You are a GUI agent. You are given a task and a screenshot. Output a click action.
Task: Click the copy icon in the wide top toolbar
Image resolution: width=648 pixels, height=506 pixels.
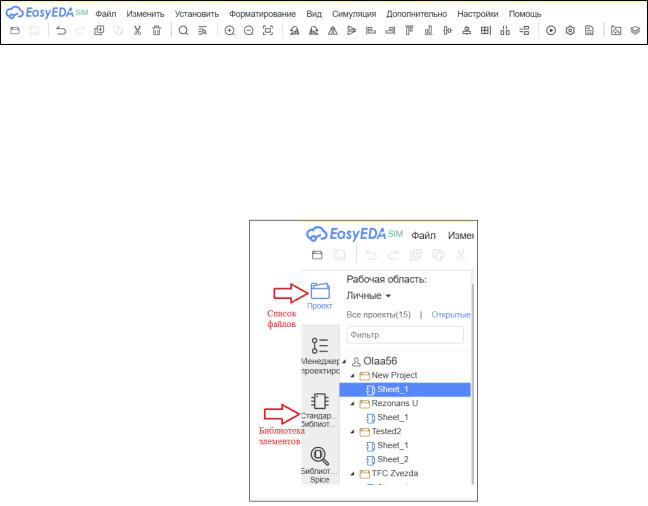[99, 30]
